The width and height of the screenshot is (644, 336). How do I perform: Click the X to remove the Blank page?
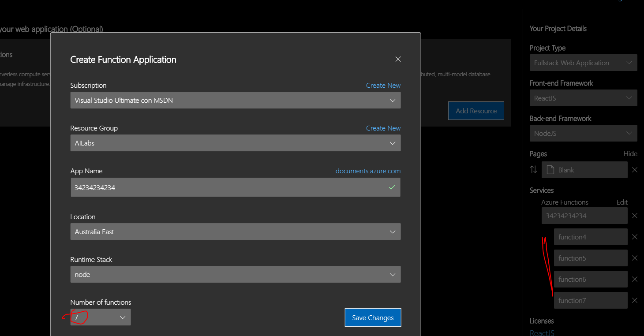pyautogui.click(x=635, y=170)
